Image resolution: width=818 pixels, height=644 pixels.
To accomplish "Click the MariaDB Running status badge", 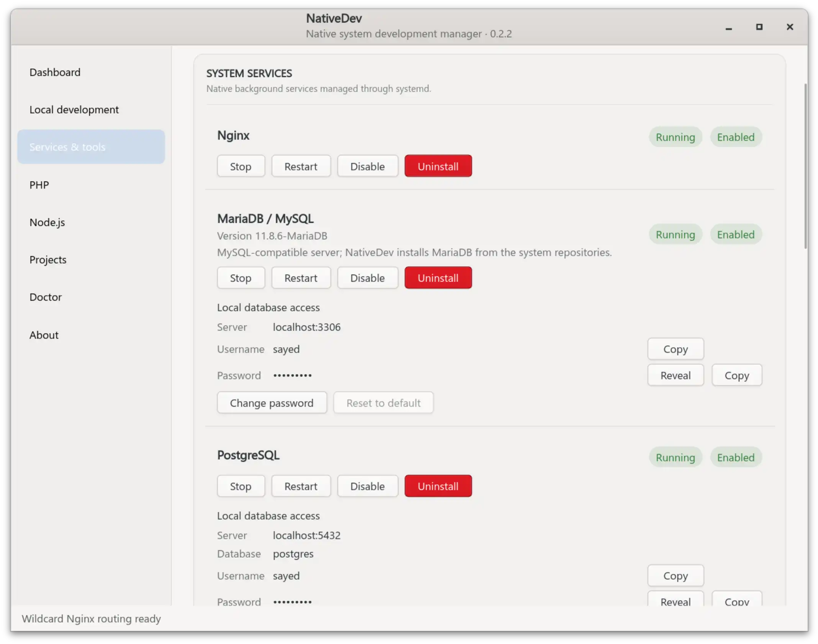I will coord(675,234).
